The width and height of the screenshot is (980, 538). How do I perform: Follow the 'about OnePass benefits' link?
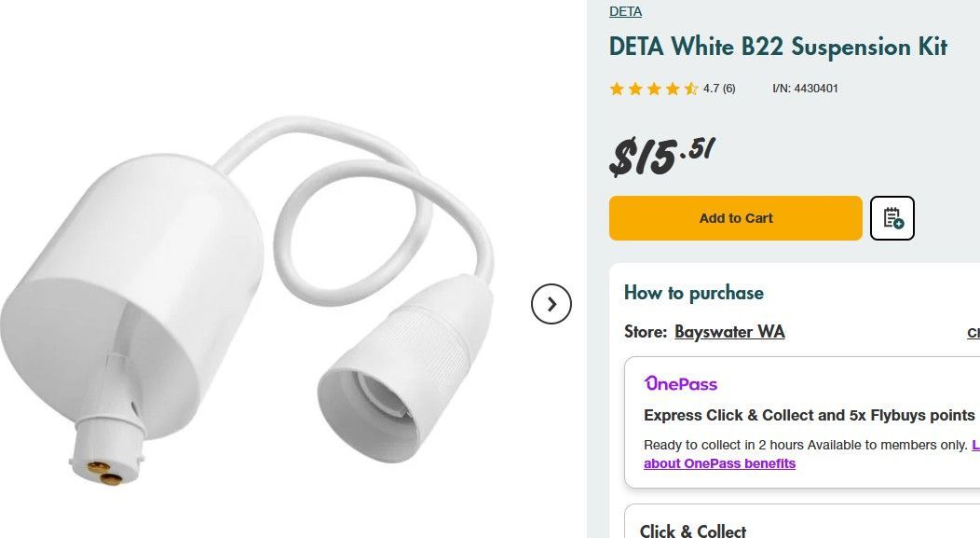pos(719,463)
